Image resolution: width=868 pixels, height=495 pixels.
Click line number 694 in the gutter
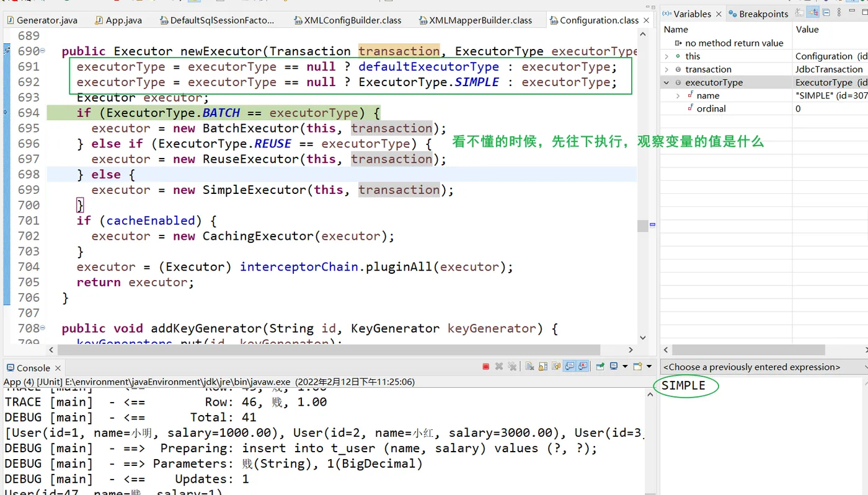29,113
